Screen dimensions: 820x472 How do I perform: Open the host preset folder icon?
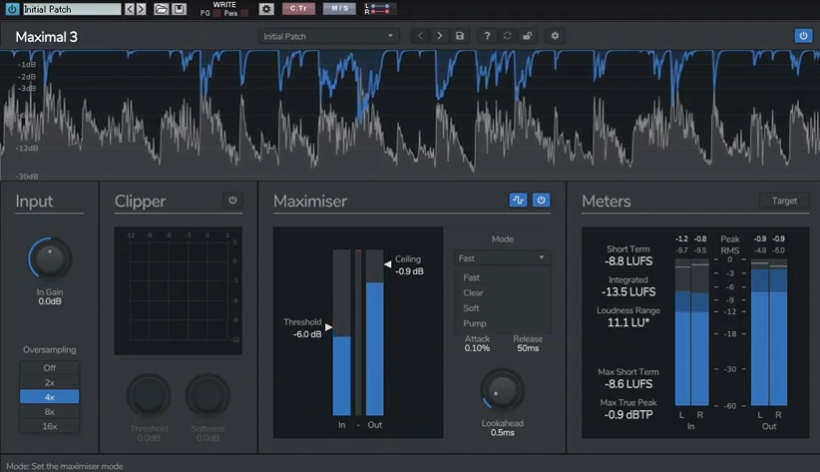pos(161,9)
